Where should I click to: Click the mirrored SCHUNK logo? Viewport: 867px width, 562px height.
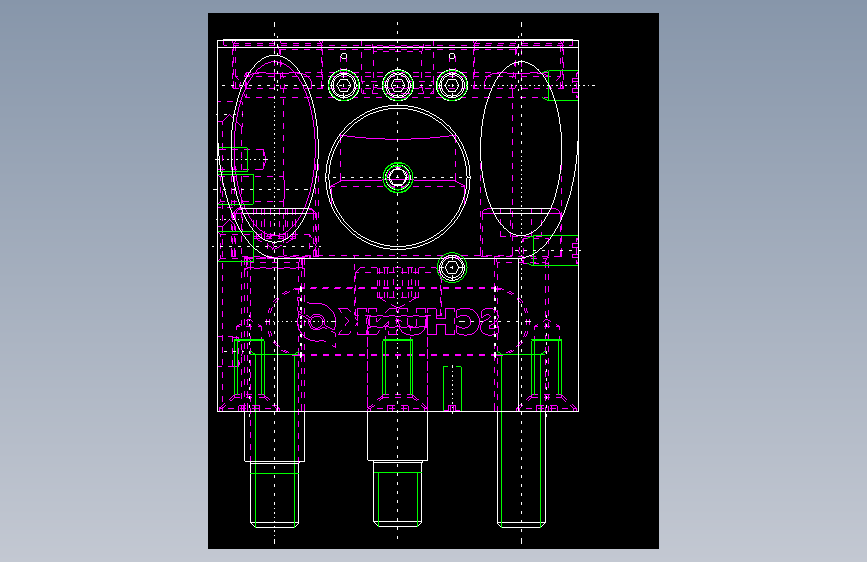[397, 321]
